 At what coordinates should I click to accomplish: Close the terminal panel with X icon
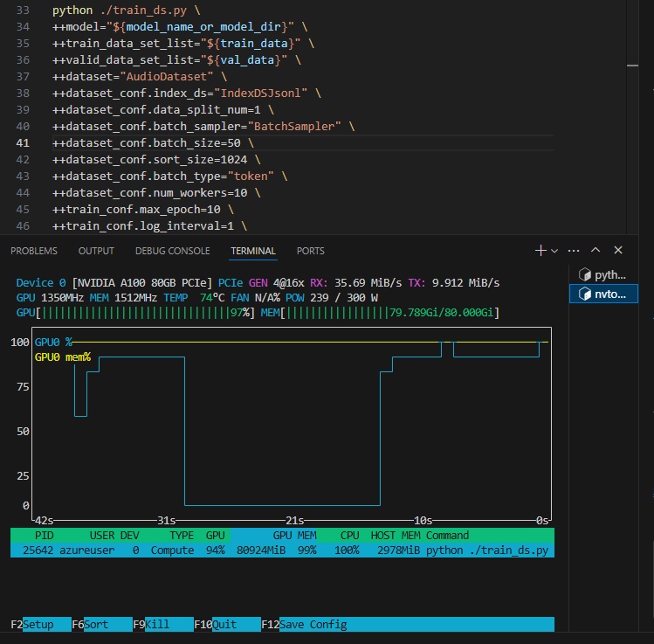pyautogui.click(x=618, y=251)
